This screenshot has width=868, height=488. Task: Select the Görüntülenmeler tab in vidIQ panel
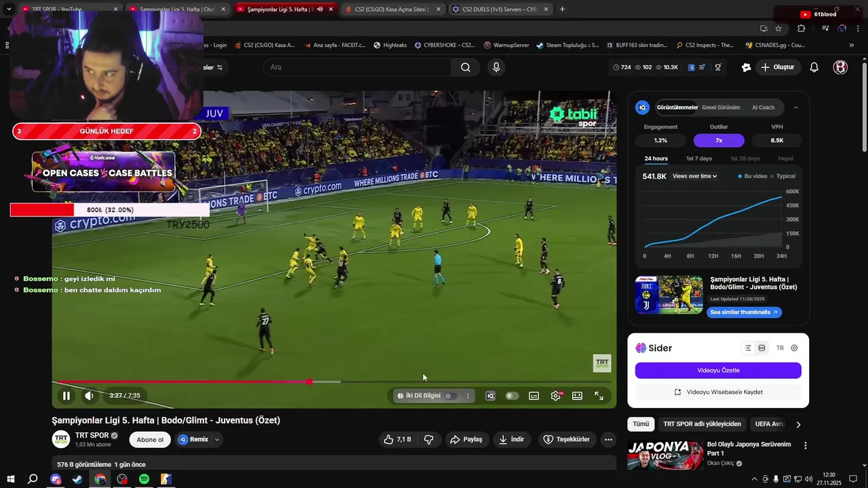[x=677, y=107]
